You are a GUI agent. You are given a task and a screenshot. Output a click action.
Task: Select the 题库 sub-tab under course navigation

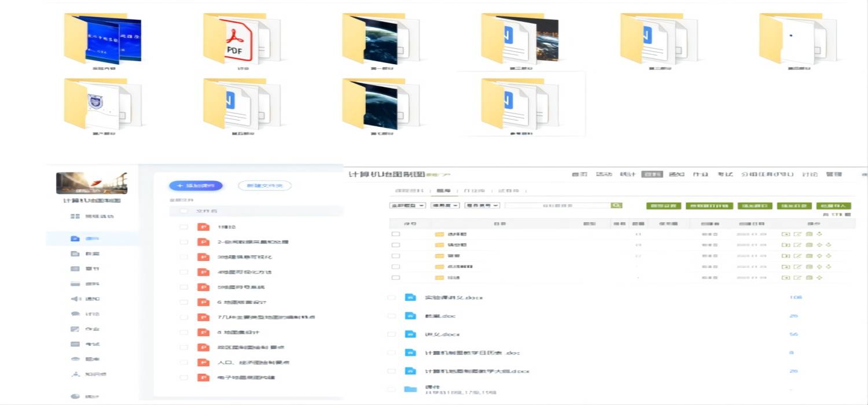click(x=443, y=190)
